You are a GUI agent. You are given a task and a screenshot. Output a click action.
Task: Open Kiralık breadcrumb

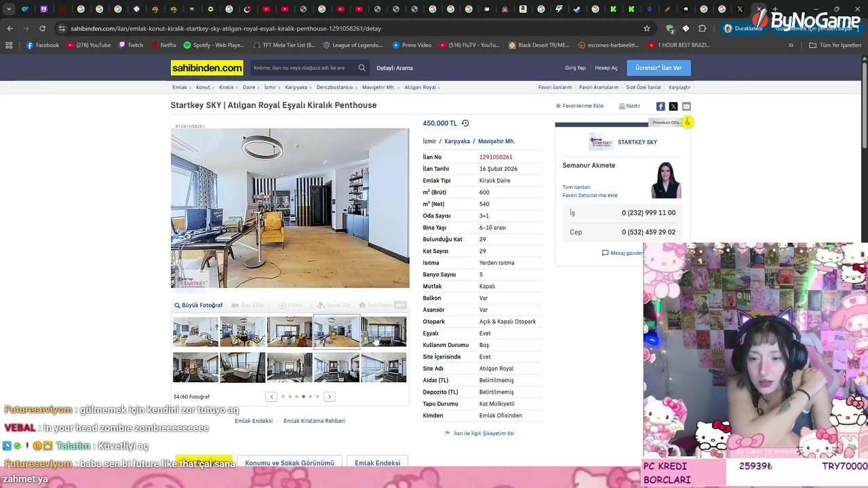pyautogui.click(x=226, y=87)
